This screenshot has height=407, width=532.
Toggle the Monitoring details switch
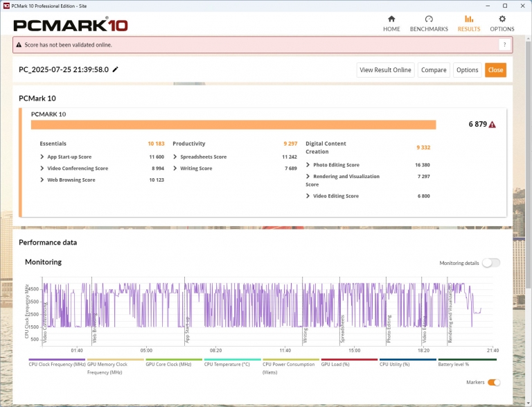[491, 263]
